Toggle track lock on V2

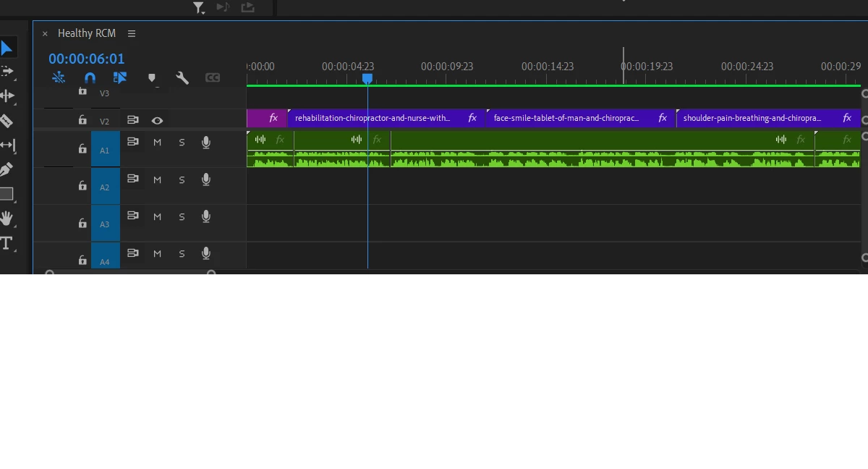tap(82, 120)
